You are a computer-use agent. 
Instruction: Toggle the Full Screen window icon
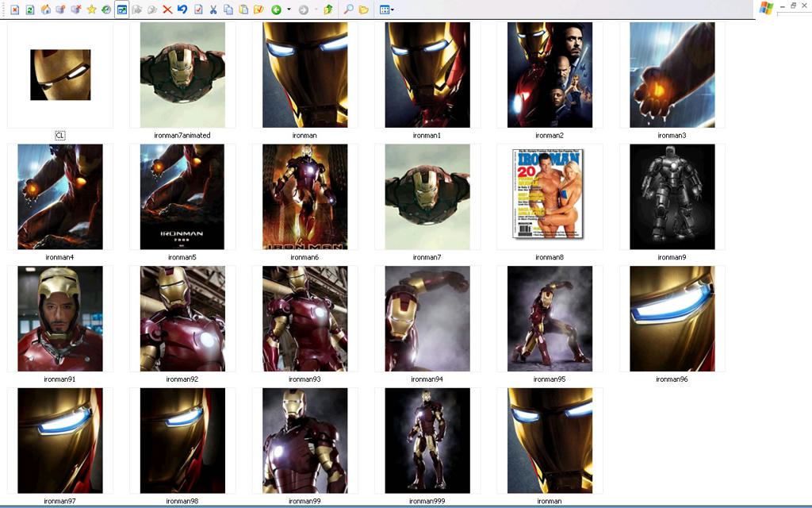coord(121,10)
